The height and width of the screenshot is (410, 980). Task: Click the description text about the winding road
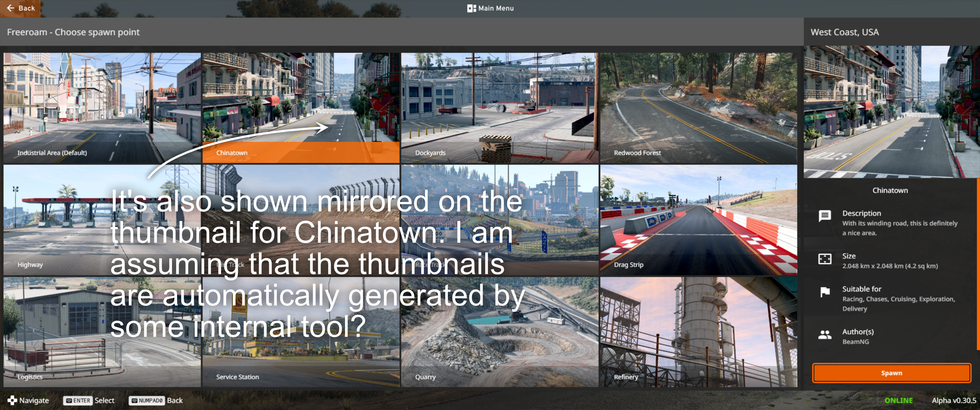coord(900,228)
